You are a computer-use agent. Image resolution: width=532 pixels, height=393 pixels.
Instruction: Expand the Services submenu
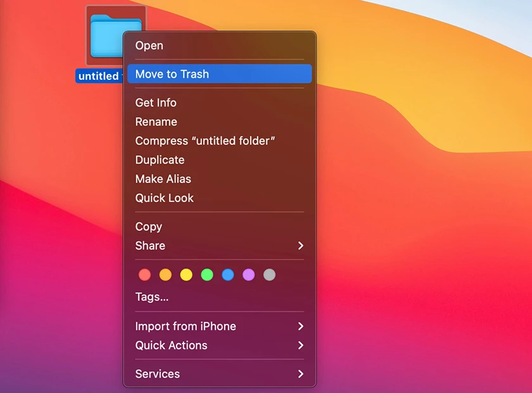220,373
